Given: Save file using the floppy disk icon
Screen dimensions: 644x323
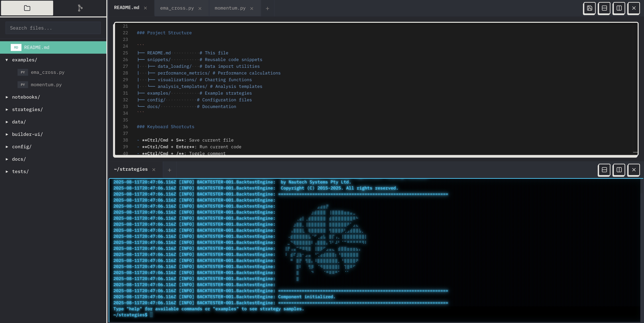Looking at the screenshot, I should click(589, 8).
